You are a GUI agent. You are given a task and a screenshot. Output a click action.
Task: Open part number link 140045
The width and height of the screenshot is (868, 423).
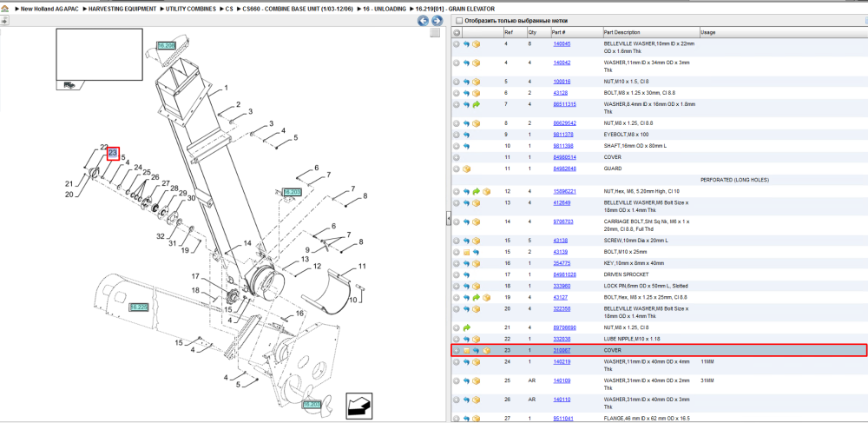[x=562, y=43]
